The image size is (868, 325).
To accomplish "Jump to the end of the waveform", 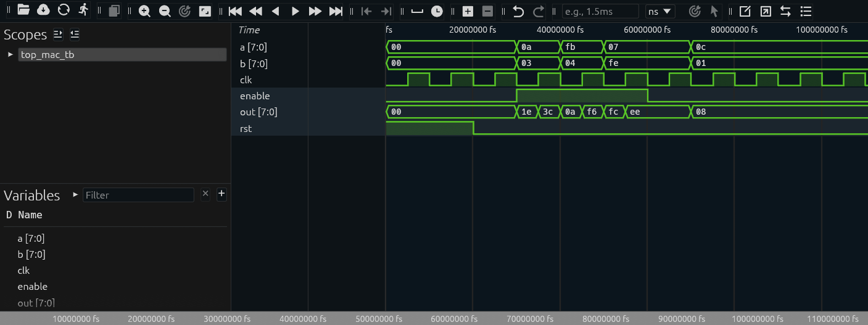I will pyautogui.click(x=336, y=11).
